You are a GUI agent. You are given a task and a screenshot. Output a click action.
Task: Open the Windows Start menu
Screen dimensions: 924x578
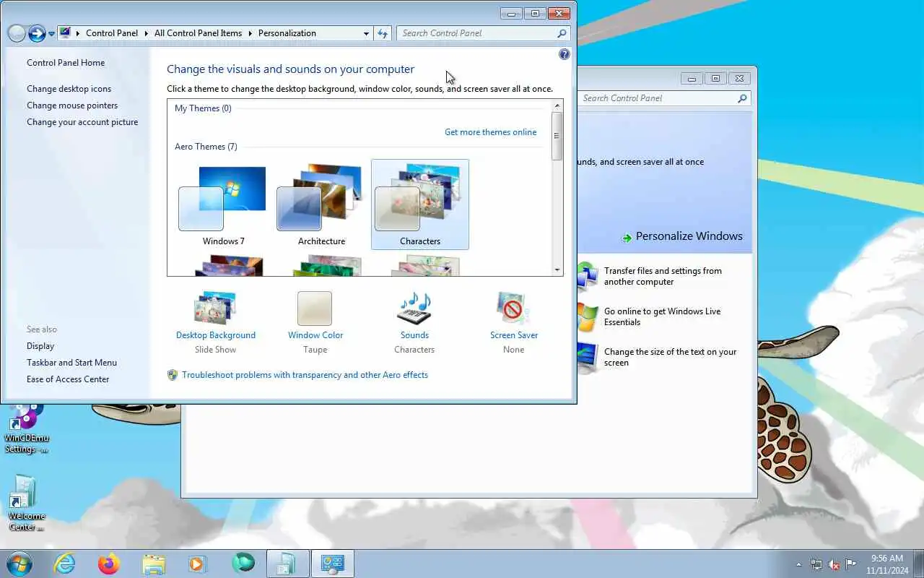tap(18, 564)
